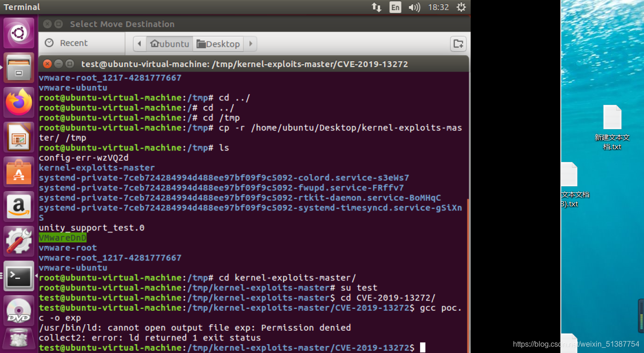Open the system gear session menu
The height and width of the screenshot is (353, 644).
[461, 7]
